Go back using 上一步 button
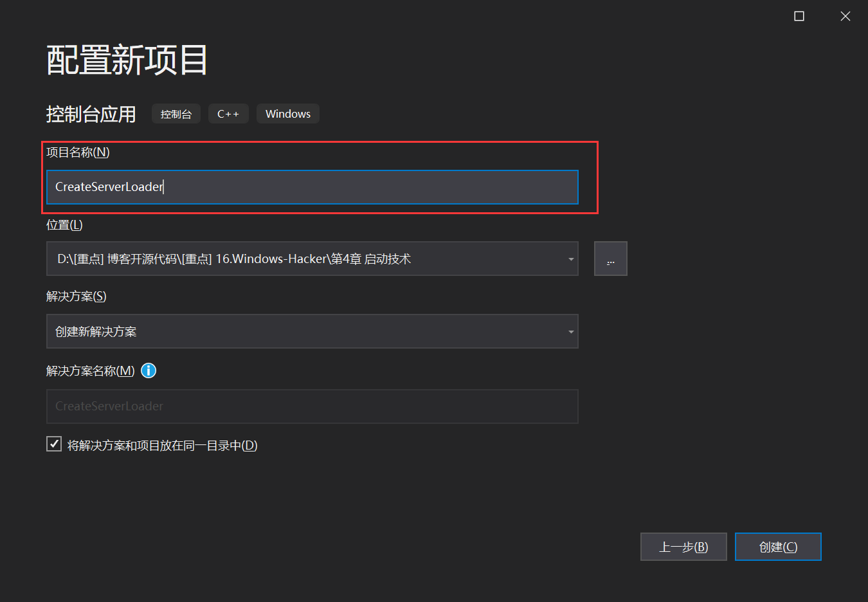This screenshot has width=868, height=602. pos(683,546)
